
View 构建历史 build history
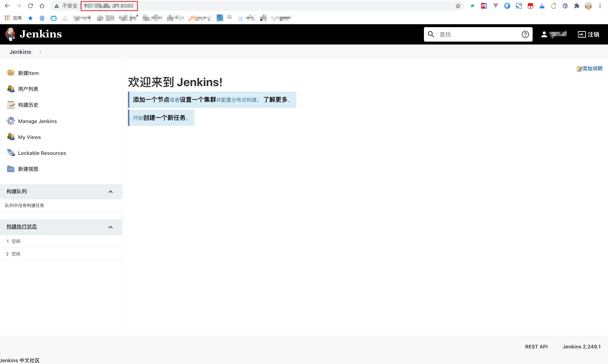[28, 105]
